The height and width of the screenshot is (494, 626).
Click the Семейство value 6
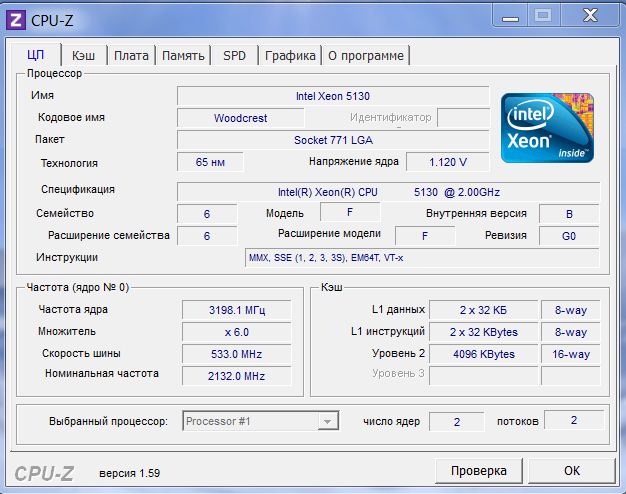(207, 214)
